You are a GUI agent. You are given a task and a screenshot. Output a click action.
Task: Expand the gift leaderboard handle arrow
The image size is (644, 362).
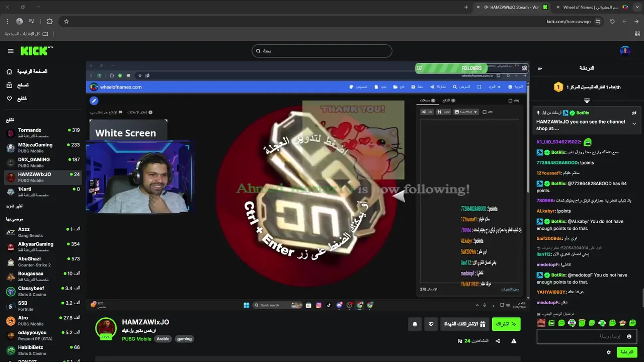pos(587,101)
